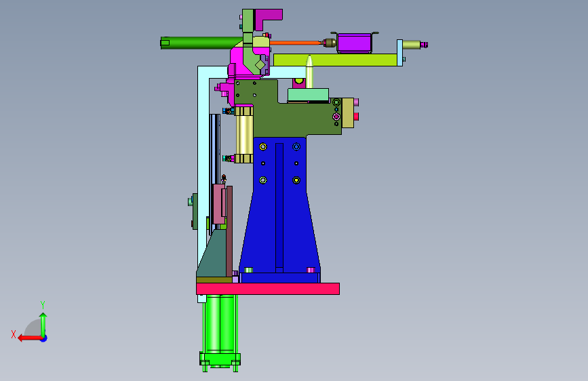Click the blue Z axis dot on the triad
588x381 pixels.
[44, 338]
